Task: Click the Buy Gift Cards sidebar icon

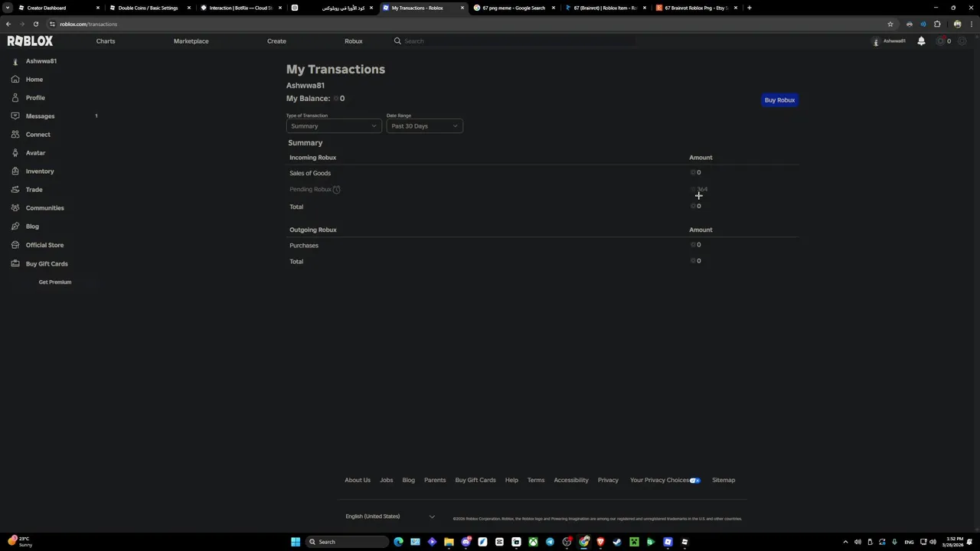Action: [x=15, y=263]
